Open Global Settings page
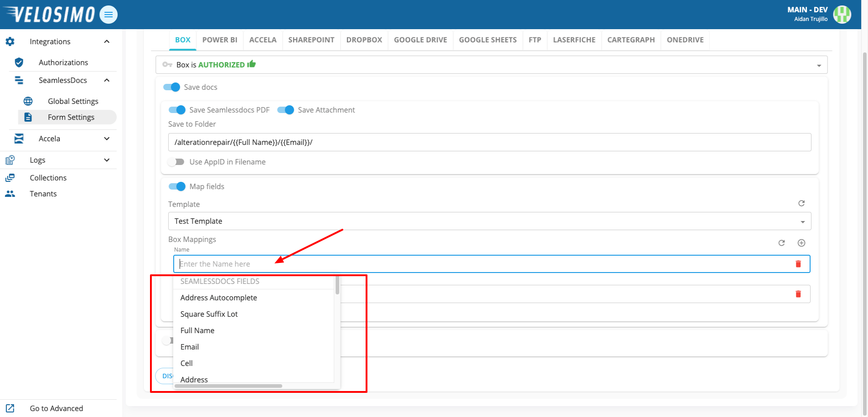The height and width of the screenshot is (417, 868). tap(73, 101)
